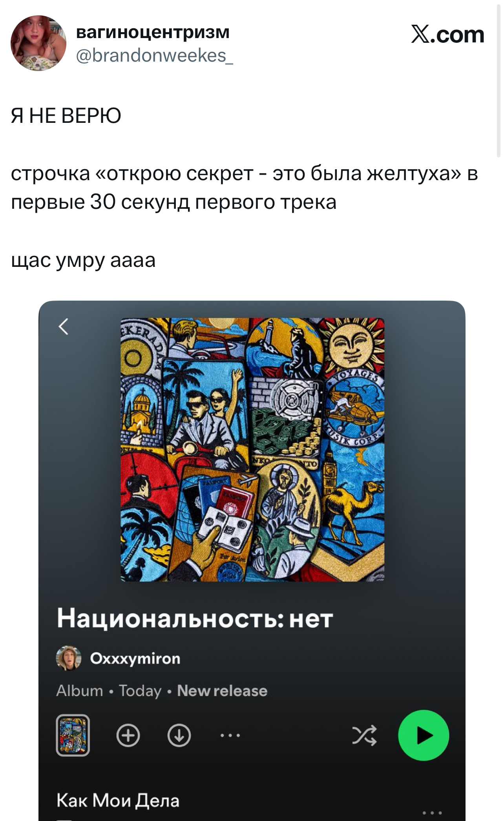Open the вагиноцентризм display name profile
The width and height of the screenshot is (504, 821).
click(x=153, y=32)
